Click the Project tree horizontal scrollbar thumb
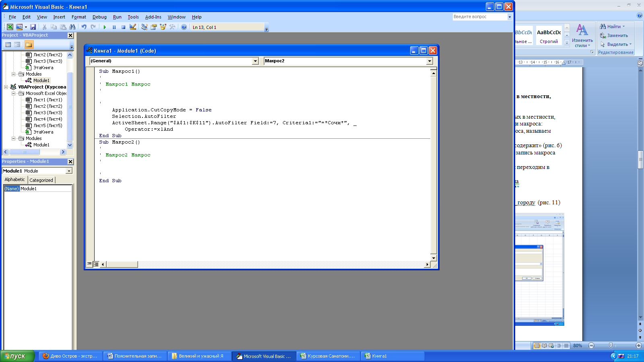 25,152
